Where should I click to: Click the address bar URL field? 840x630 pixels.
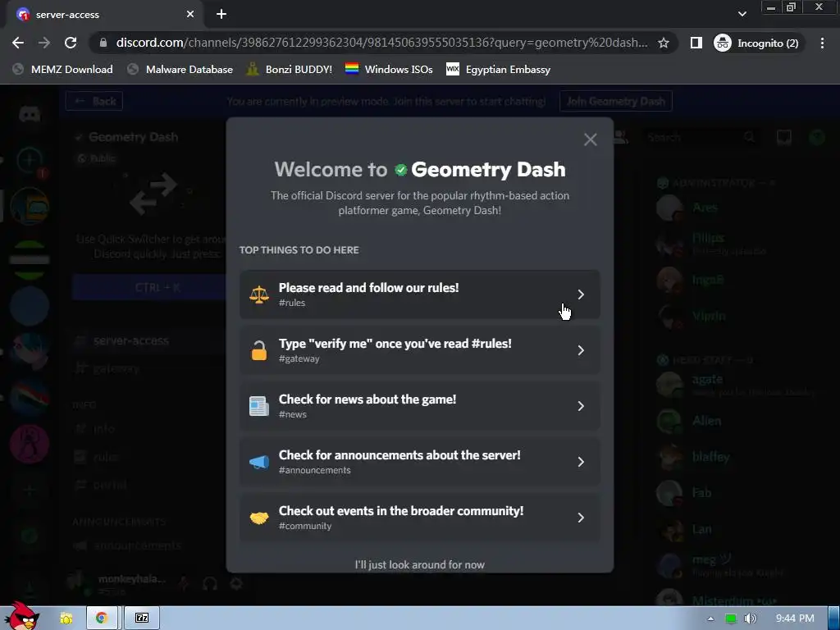point(381,43)
